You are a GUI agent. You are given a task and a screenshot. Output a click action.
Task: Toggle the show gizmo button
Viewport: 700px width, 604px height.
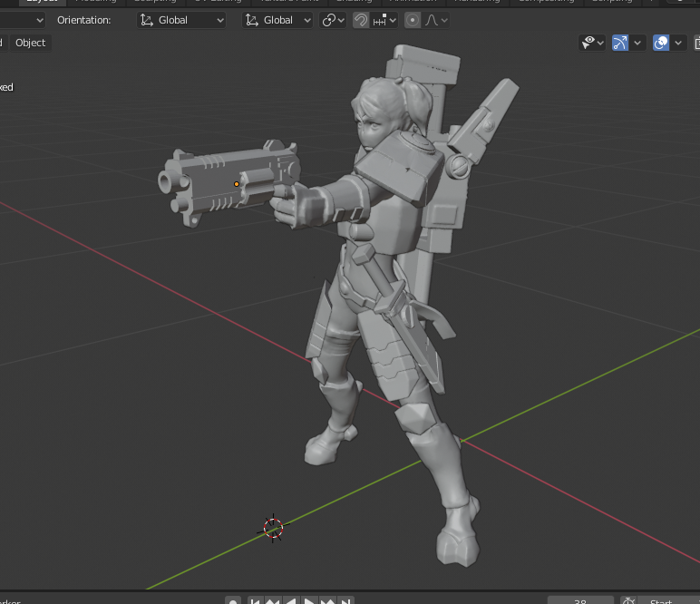620,43
